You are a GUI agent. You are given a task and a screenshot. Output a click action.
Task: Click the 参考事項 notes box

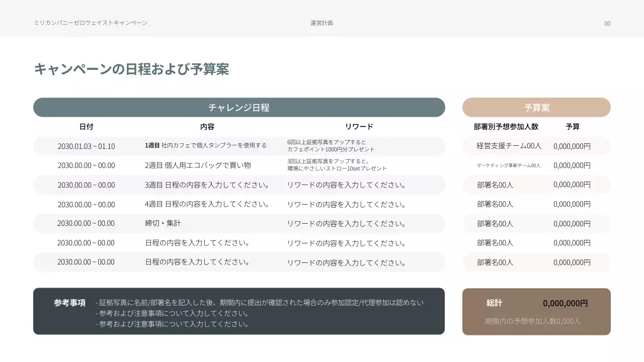(239, 311)
